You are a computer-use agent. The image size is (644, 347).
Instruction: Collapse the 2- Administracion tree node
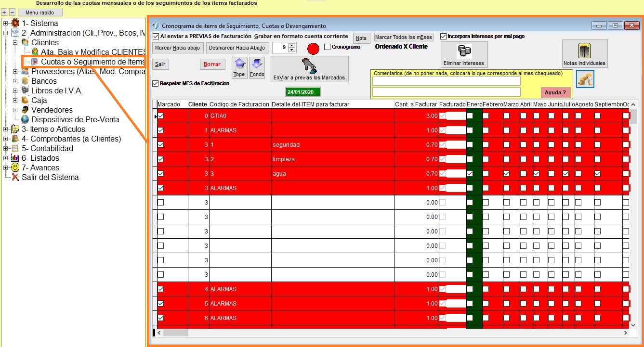click(x=5, y=33)
